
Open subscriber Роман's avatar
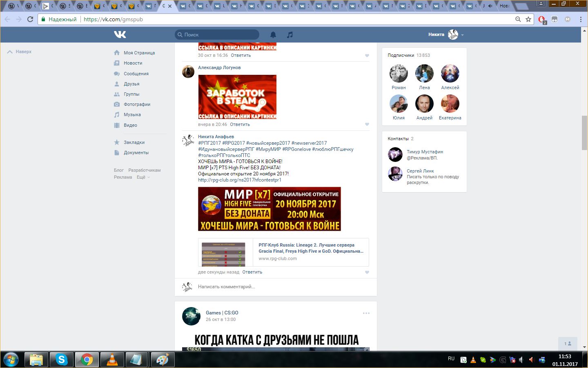(x=399, y=74)
